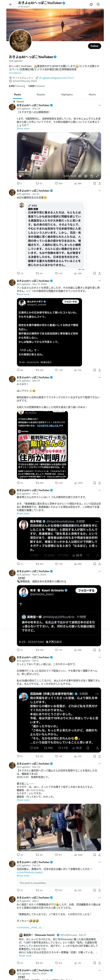Open the three-dot menu on pinned post

coord(99,105)
